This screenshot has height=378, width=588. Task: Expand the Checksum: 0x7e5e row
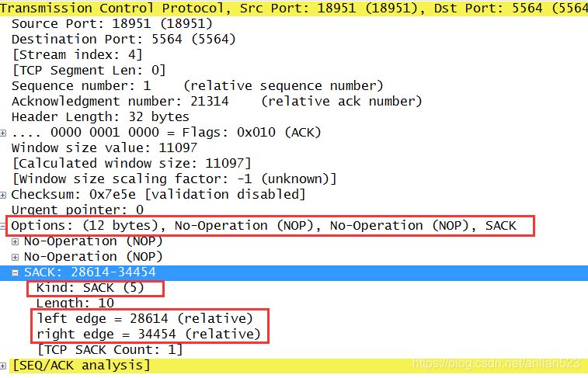coord(2,195)
